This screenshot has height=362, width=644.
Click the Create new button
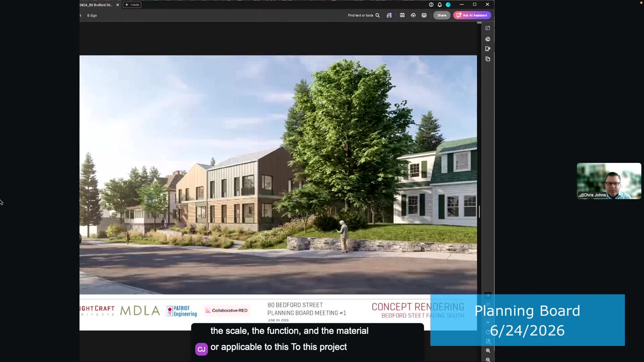(x=132, y=5)
